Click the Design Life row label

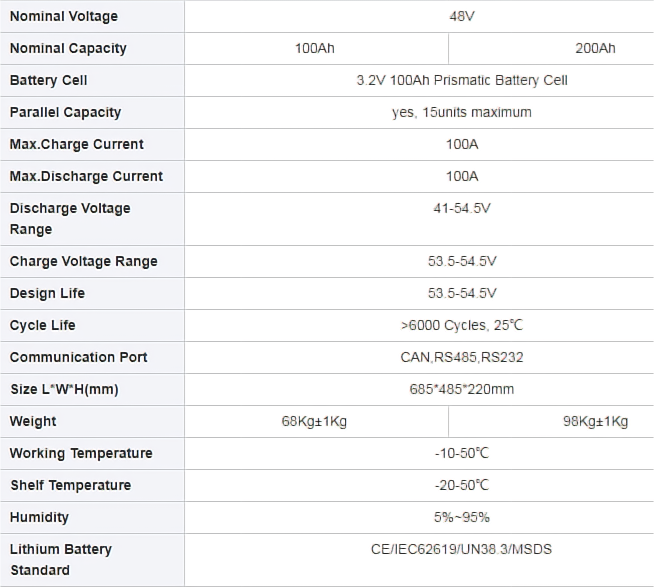coord(48,293)
